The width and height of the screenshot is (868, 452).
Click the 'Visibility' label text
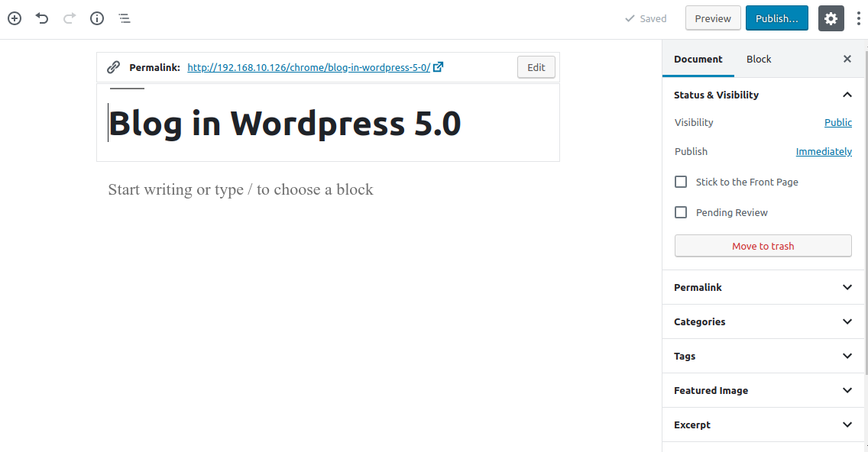coord(694,122)
